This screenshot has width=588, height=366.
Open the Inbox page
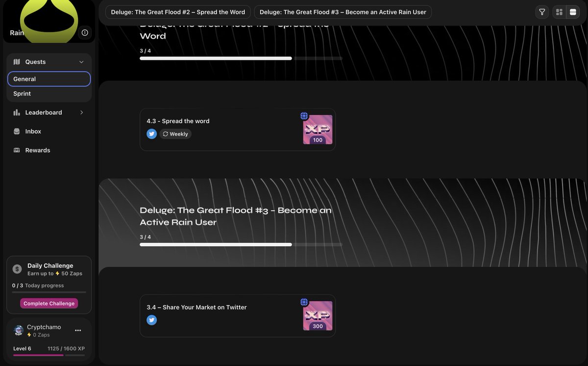click(x=49, y=131)
